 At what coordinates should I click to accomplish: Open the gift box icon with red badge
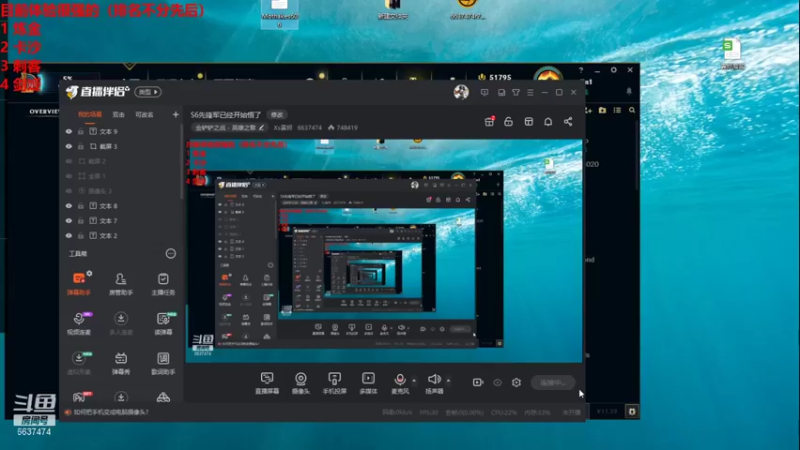pyautogui.click(x=489, y=121)
